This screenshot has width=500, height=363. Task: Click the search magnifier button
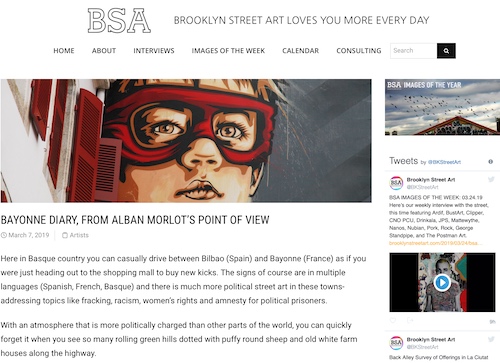pyautogui.click(x=446, y=51)
